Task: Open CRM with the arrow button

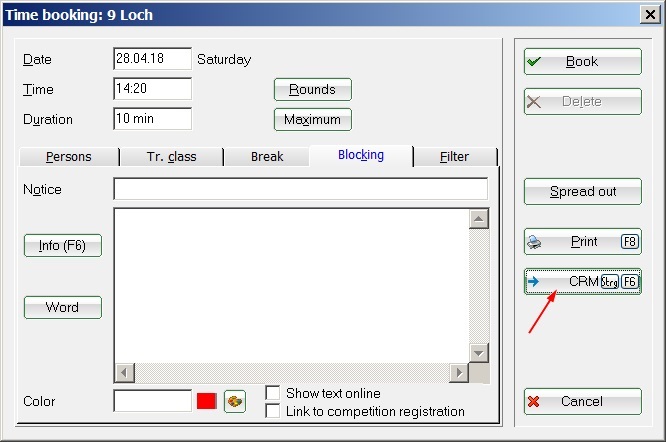Action: (583, 282)
